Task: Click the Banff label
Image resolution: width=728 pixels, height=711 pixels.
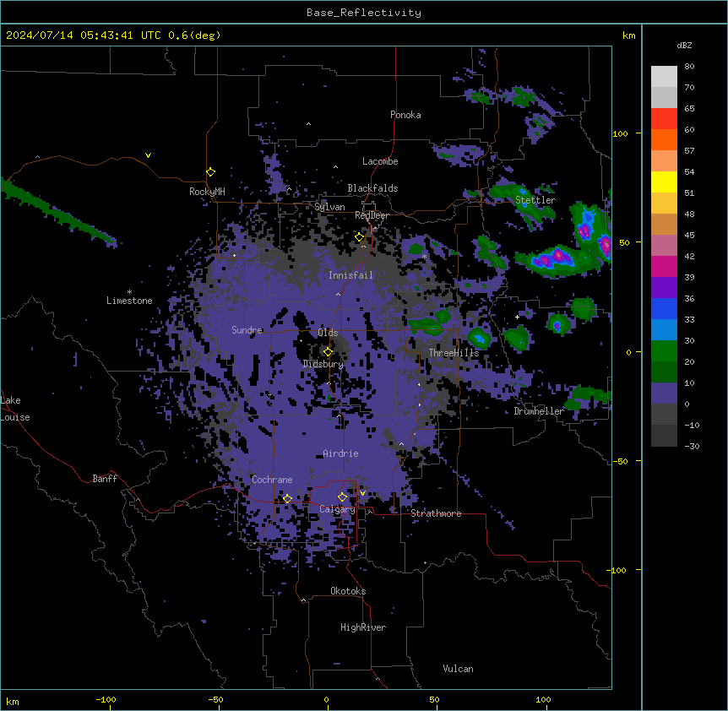Action: point(105,479)
